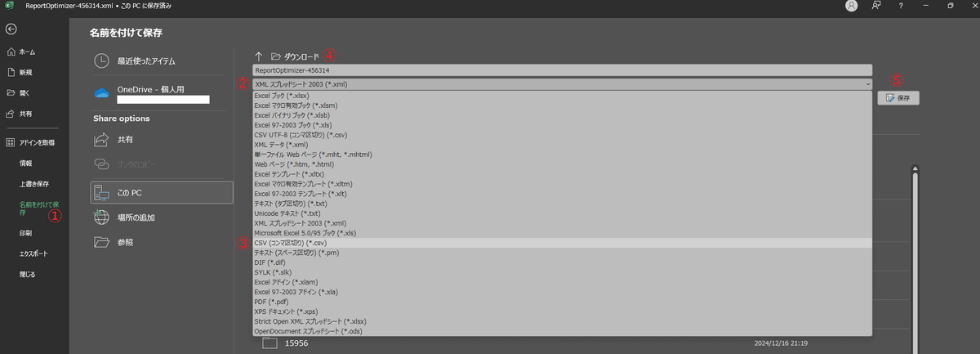Image resolution: width=980 pixels, height=354 pixels.
Task: Select OpenDocument スプレッドシート (*.ods)
Action: (x=561, y=331)
